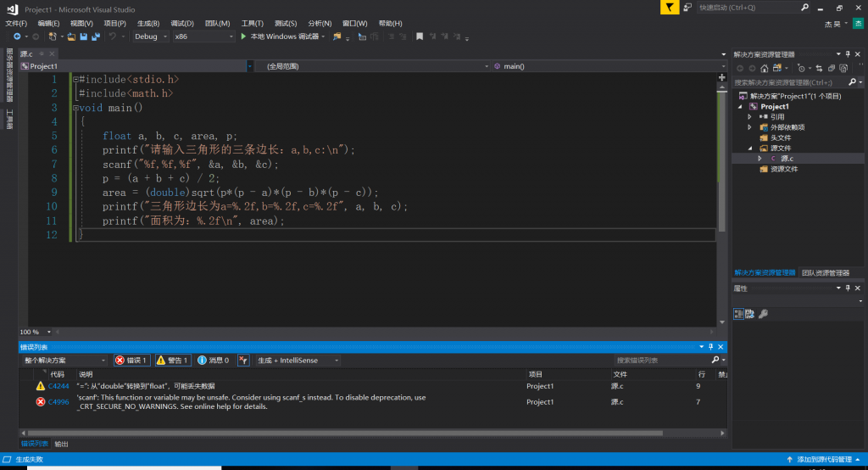
Task: Click the Find in Files toolbar icon
Action: pyautogui.click(x=337, y=36)
